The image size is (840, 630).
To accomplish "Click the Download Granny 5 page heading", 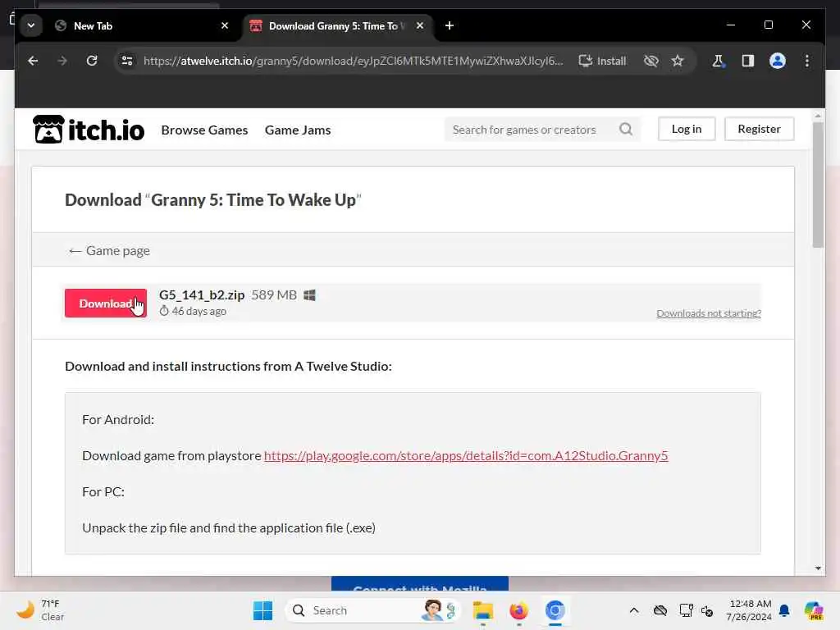I will (213, 200).
